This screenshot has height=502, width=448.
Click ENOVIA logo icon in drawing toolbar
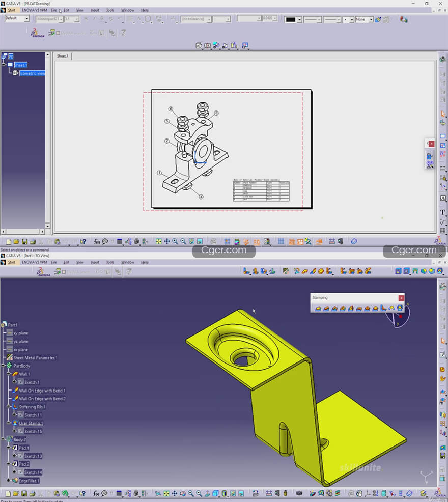coord(38,33)
